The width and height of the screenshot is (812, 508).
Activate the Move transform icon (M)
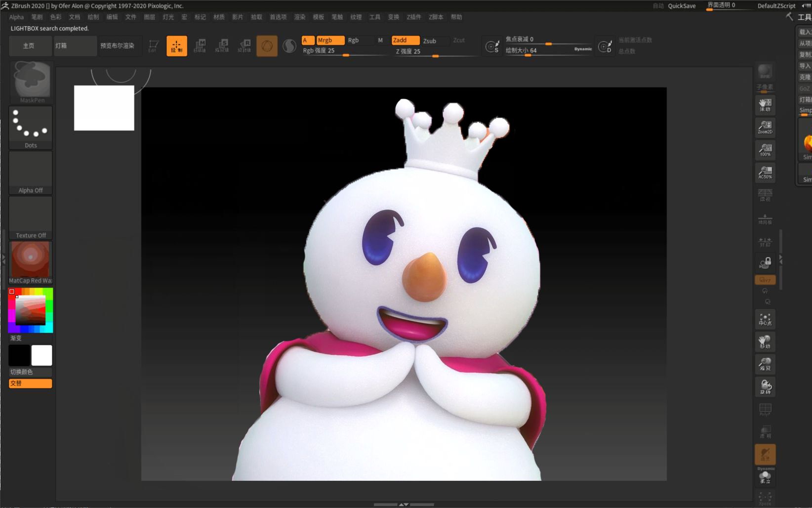[200, 46]
